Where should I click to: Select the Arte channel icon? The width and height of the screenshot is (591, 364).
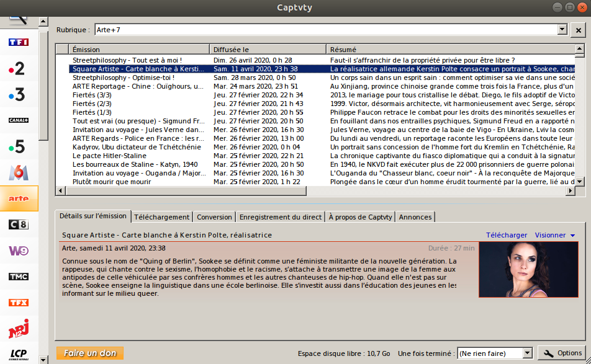[19, 198]
